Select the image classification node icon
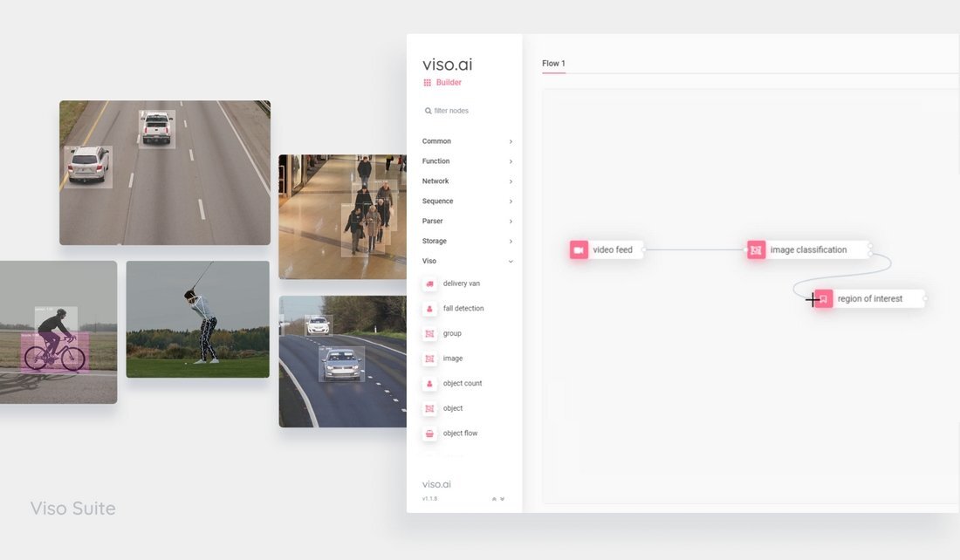This screenshot has height=560, width=960. [755, 249]
